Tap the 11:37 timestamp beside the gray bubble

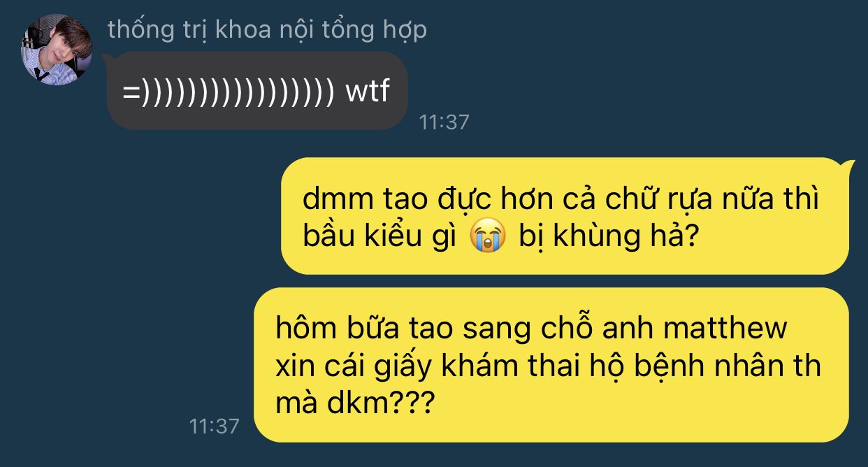[444, 122]
